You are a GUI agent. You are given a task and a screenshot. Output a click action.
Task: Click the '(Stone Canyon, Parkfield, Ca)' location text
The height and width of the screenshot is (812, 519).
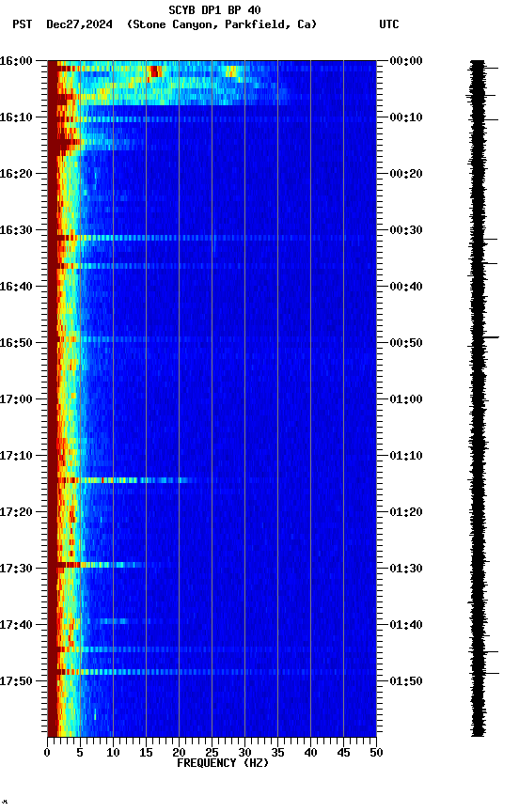[222, 24]
